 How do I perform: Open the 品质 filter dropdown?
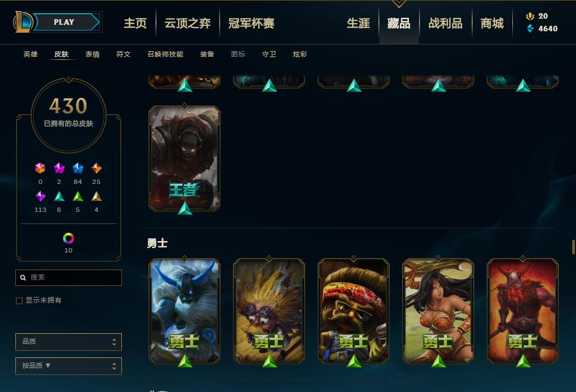pos(68,341)
